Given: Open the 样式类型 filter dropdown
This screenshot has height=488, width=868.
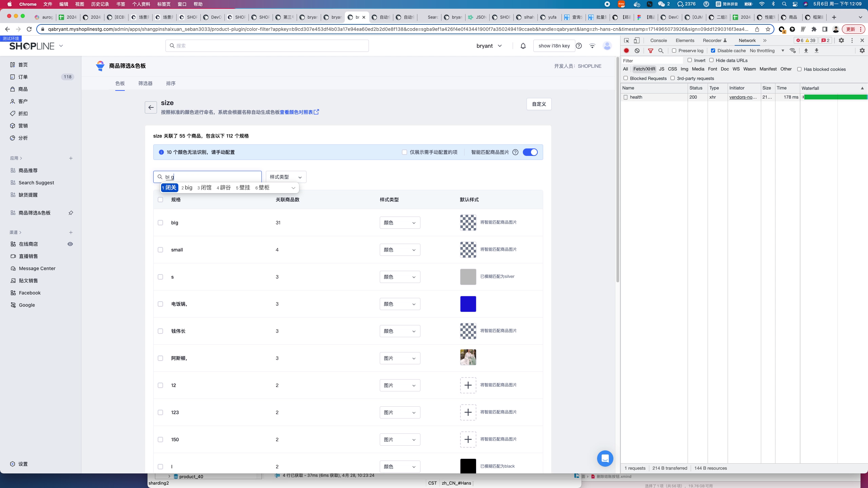Looking at the screenshot, I should click(x=286, y=177).
